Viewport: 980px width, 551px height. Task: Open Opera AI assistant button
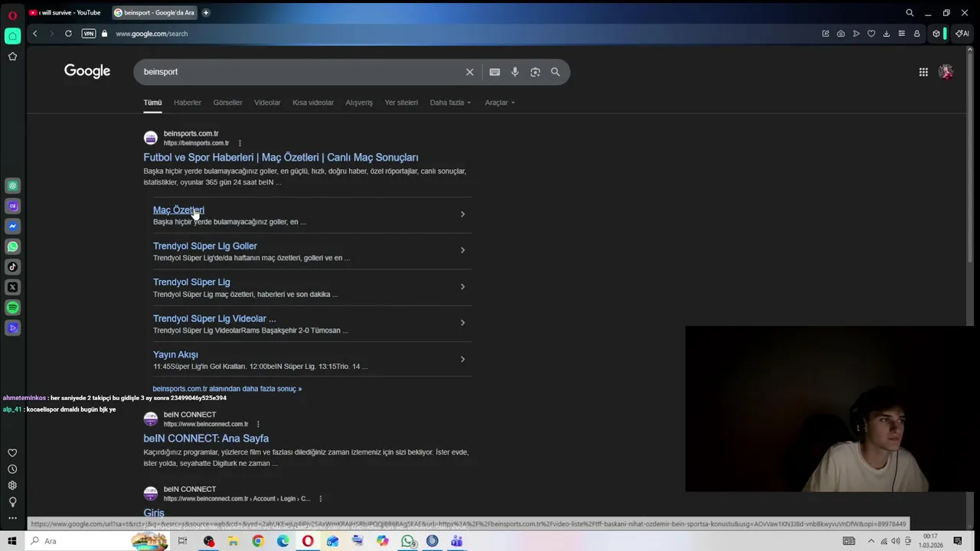962,34
